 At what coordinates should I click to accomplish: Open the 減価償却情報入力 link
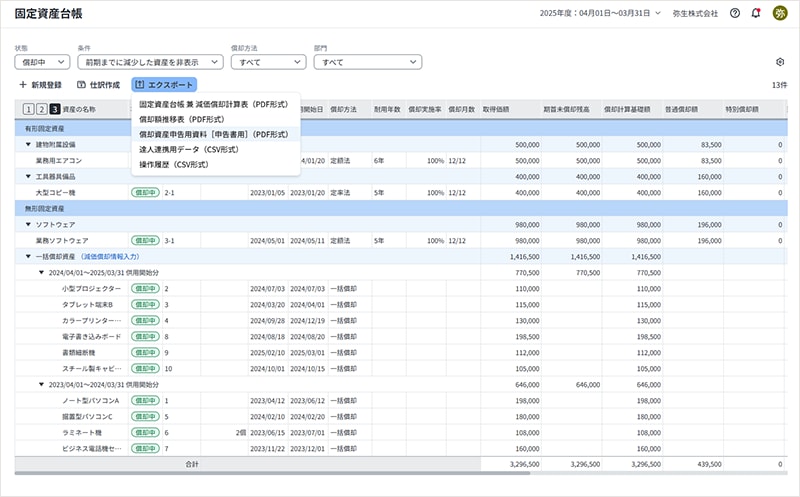tap(110, 257)
